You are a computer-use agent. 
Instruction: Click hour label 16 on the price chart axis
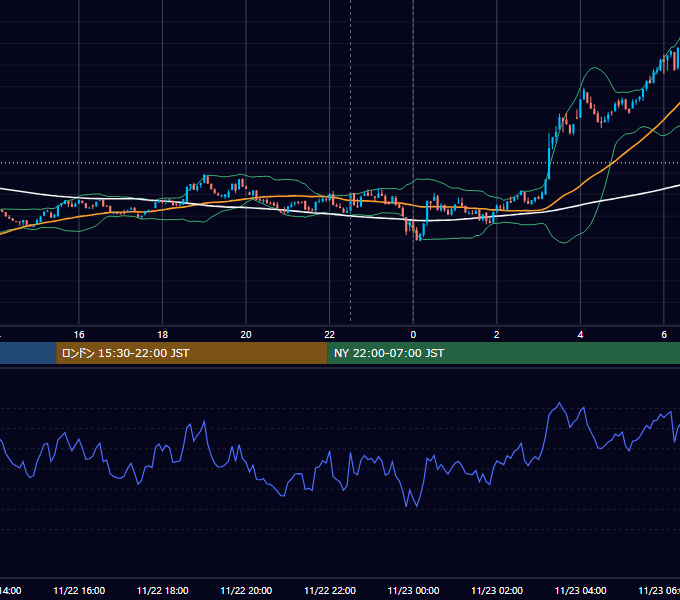tap(79, 335)
